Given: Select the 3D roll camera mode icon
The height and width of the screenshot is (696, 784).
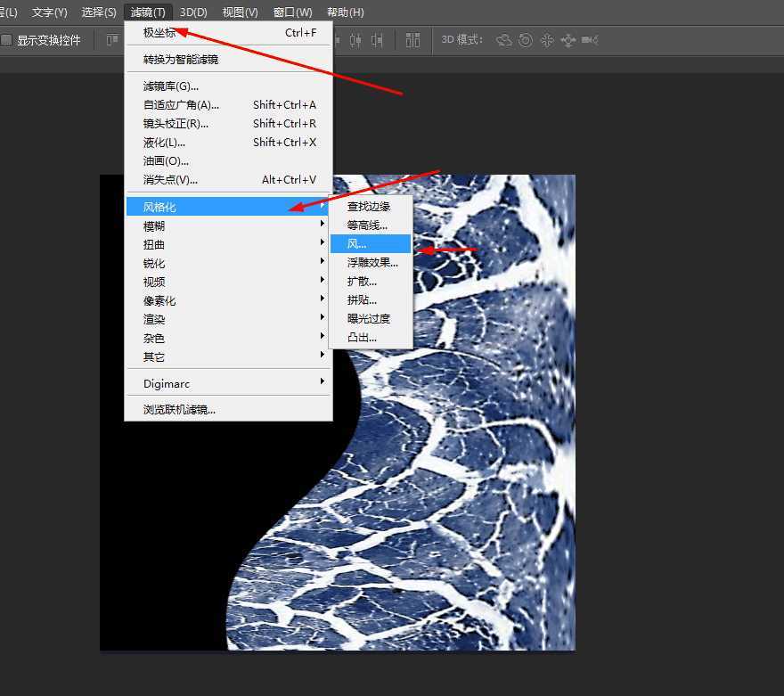Looking at the screenshot, I should (525, 40).
